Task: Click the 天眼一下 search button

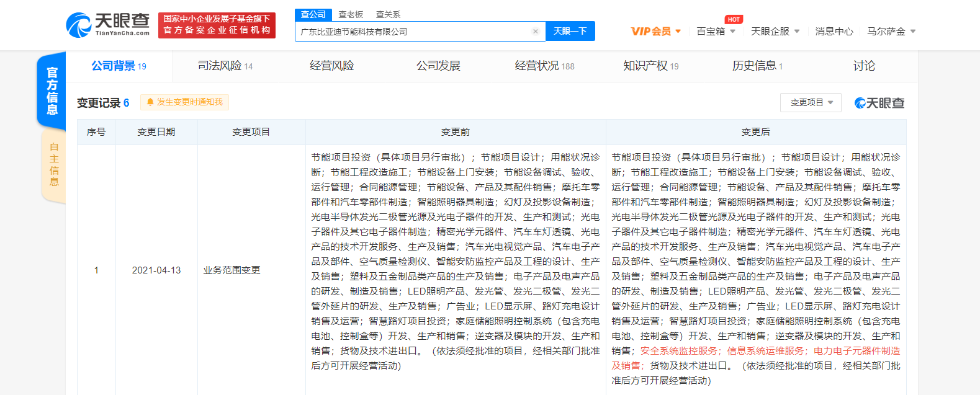Action: pyautogui.click(x=570, y=31)
